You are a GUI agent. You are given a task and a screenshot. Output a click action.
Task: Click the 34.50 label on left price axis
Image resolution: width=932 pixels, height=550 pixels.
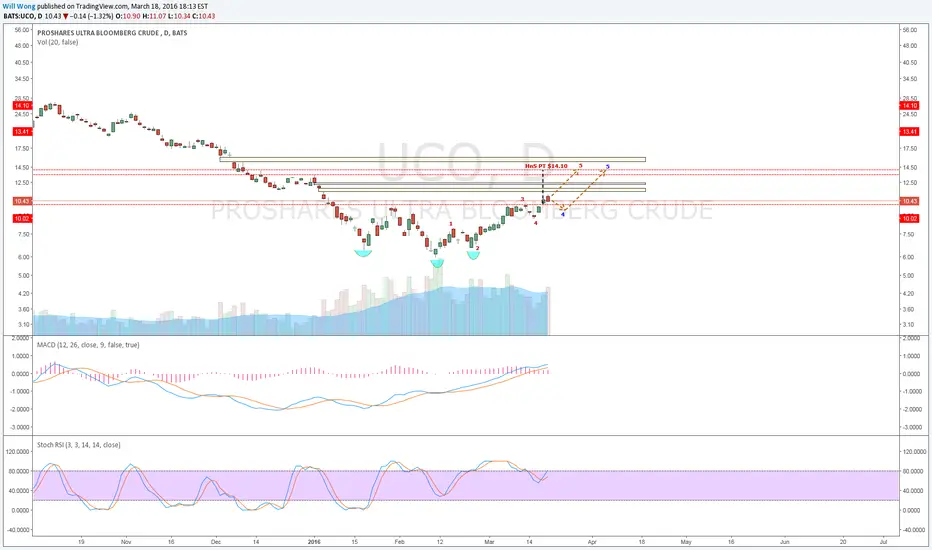(22, 79)
